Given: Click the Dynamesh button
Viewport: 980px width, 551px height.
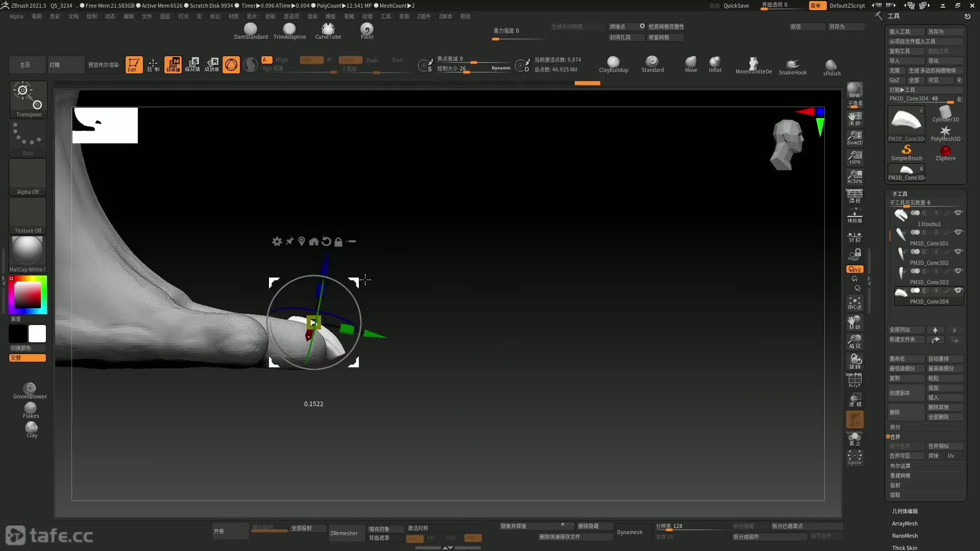Looking at the screenshot, I should (630, 532).
